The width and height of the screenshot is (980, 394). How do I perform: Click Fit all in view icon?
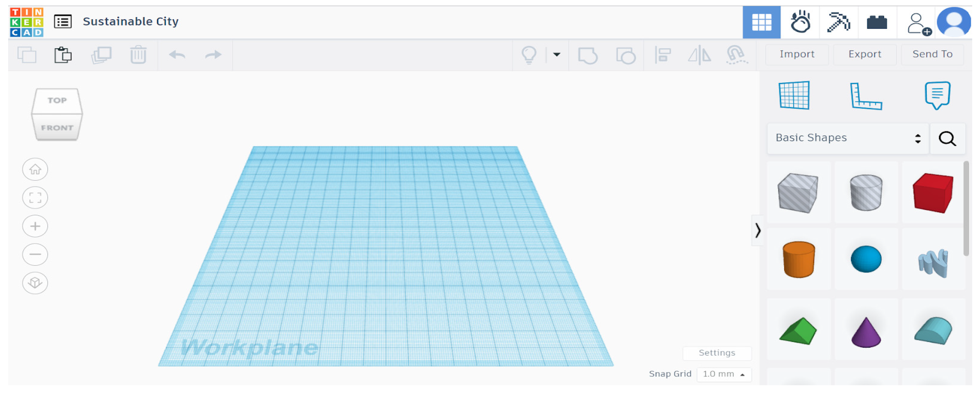click(35, 197)
